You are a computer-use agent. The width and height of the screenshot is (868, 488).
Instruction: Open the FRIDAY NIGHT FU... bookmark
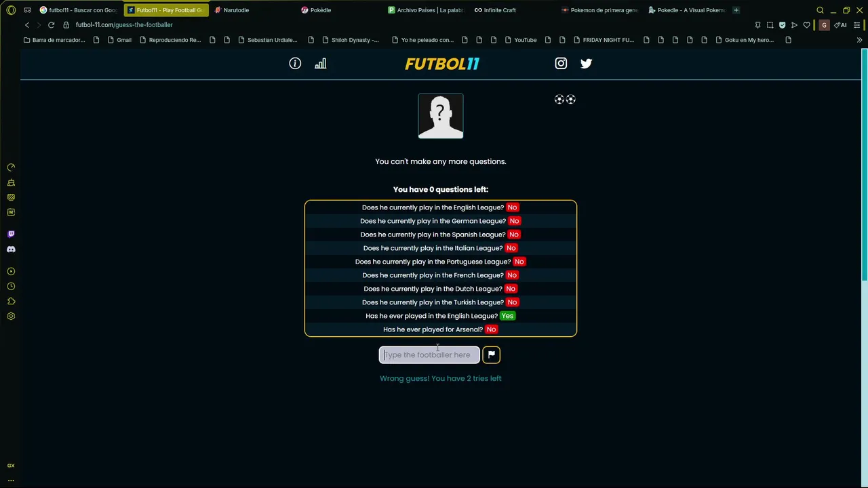(x=604, y=40)
